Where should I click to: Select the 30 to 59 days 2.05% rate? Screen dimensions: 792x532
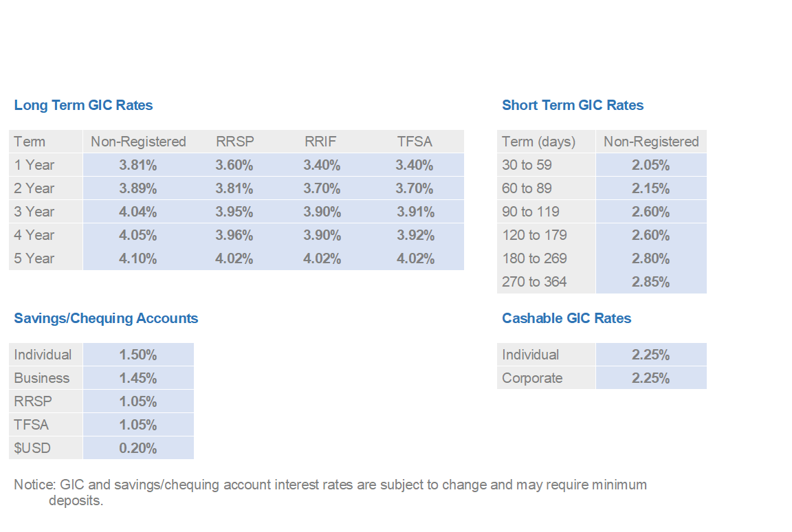650,165
